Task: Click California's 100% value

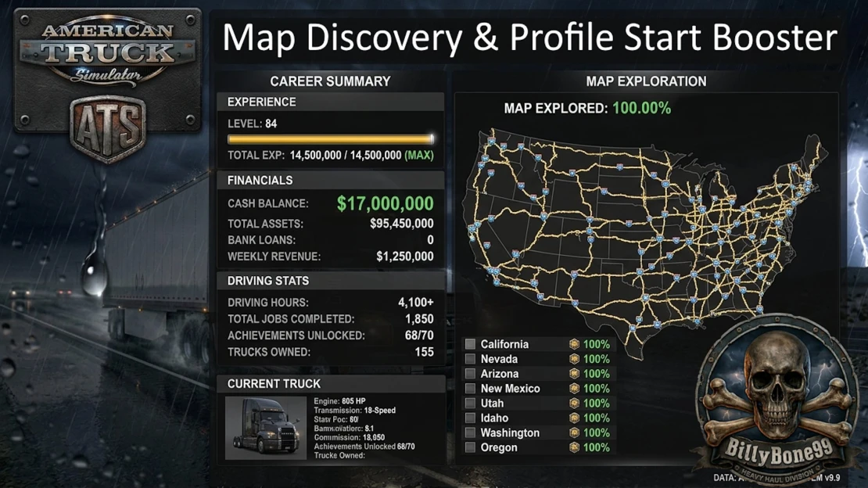Action: coord(596,344)
